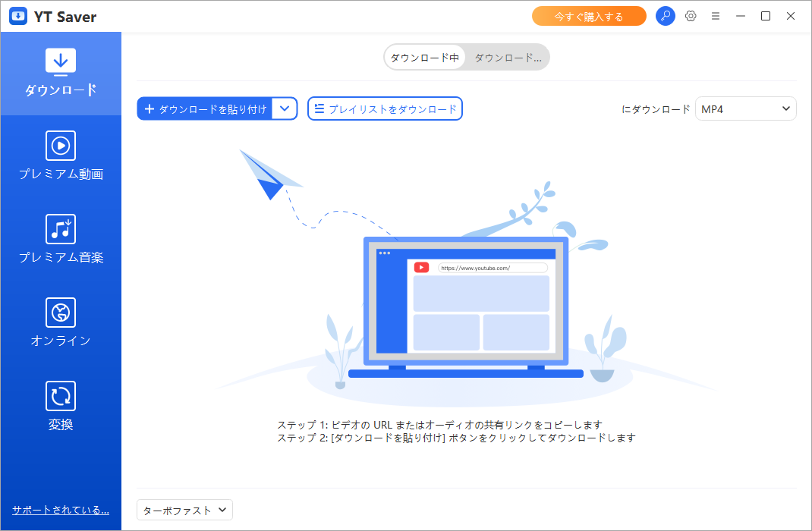
Task: Open the 変換 converter section
Action: click(x=61, y=406)
